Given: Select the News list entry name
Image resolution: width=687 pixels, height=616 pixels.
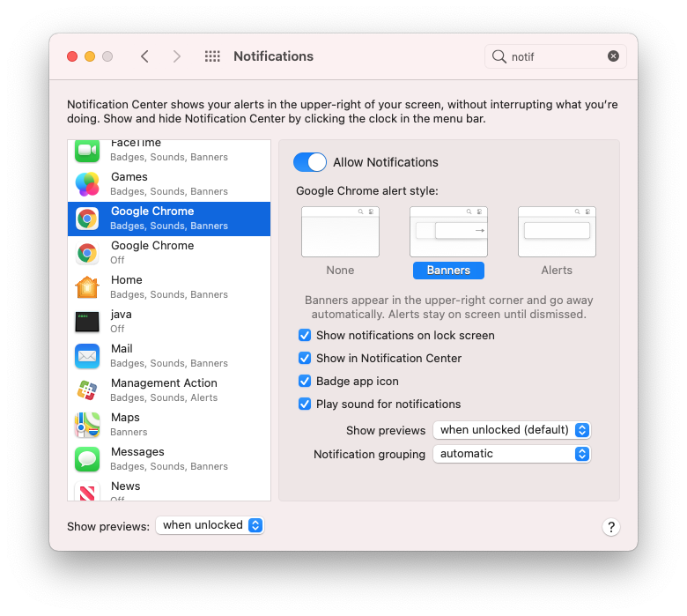Looking at the screenshot, I should click(x=126, y=486).
